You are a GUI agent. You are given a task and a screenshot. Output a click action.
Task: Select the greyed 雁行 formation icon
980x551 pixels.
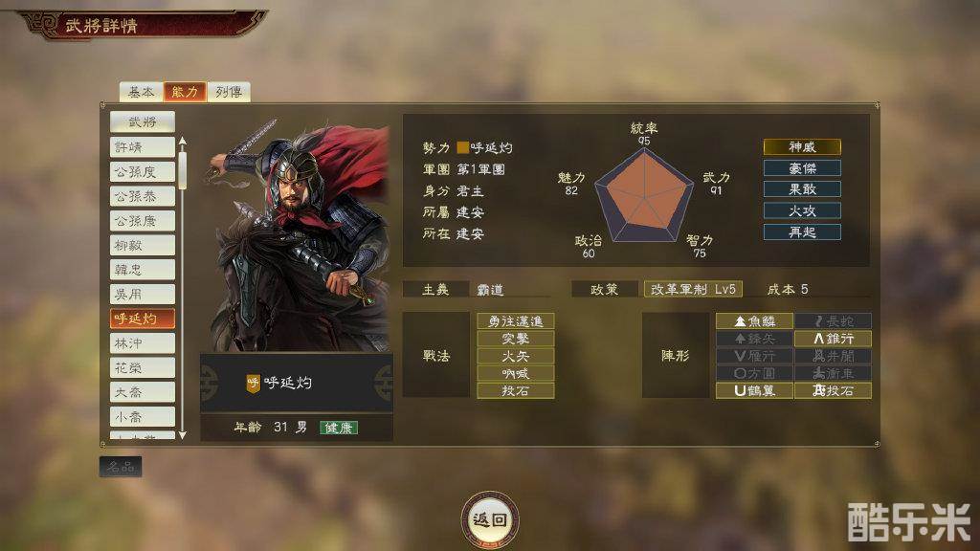(754, 356)
